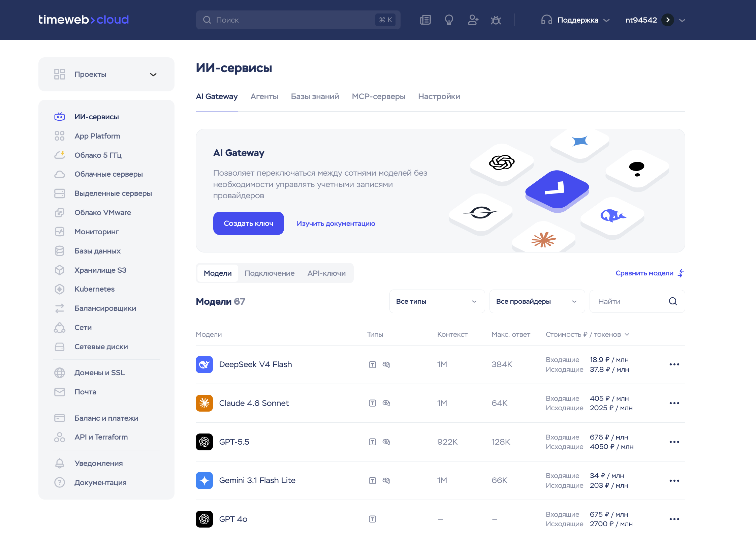Image resolution: width=756 pixels, height=538 pixels.
Task: Select the API-ключи sub-tab
Action: [326, 273]
